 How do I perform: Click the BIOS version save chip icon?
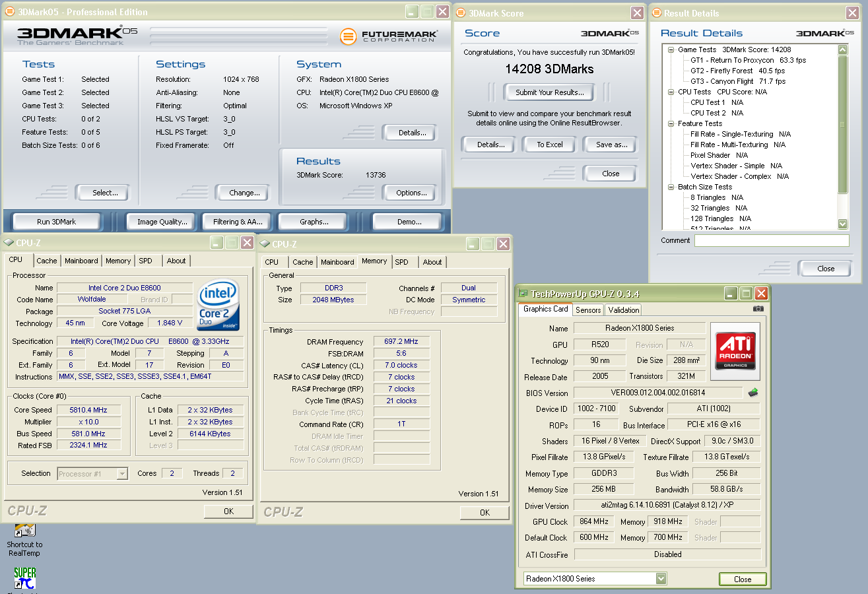tap(752, 393)
